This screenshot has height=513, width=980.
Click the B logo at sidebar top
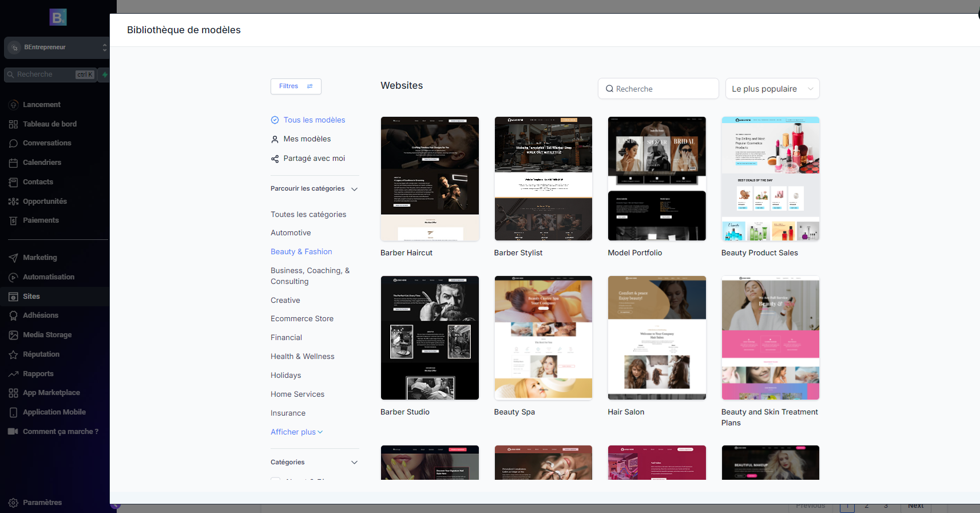(x=58, y=17)
